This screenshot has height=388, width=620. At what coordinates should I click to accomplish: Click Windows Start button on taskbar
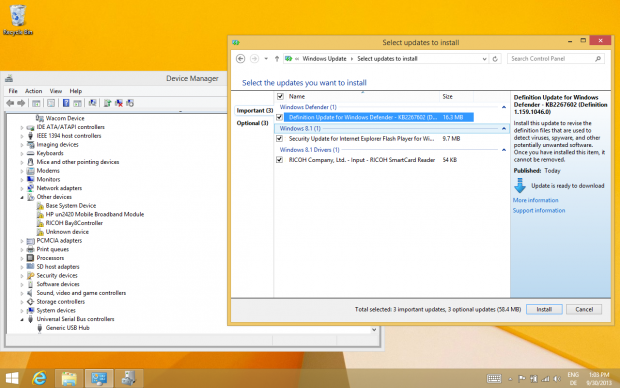(12, 379)
